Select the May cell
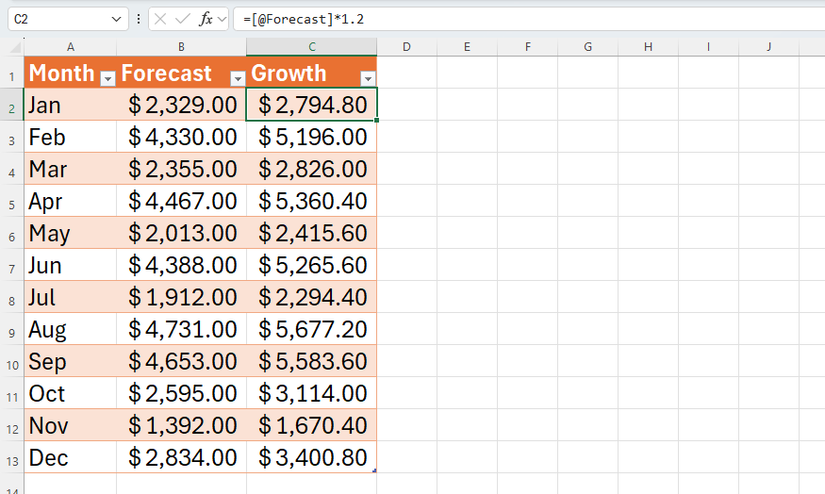This screenshot has width=825, height=494. point(71,233)
